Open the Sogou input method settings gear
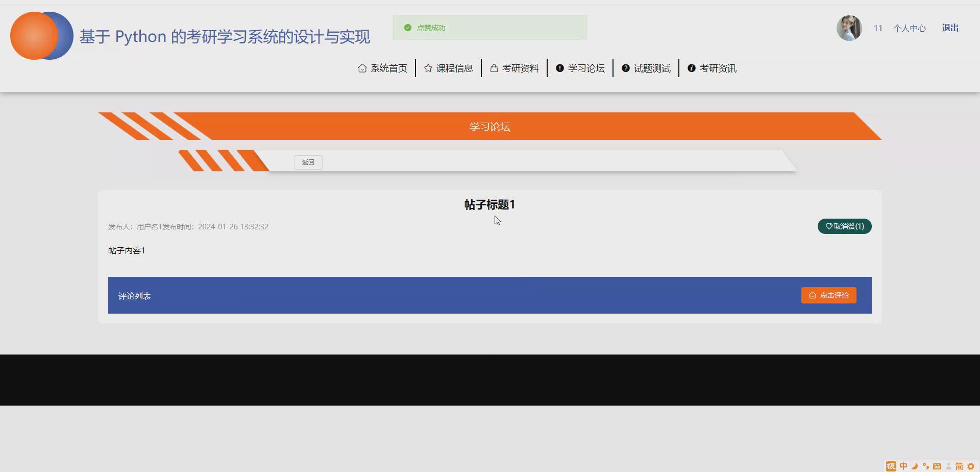The image size is (980, 472). (x=971, y=466)
